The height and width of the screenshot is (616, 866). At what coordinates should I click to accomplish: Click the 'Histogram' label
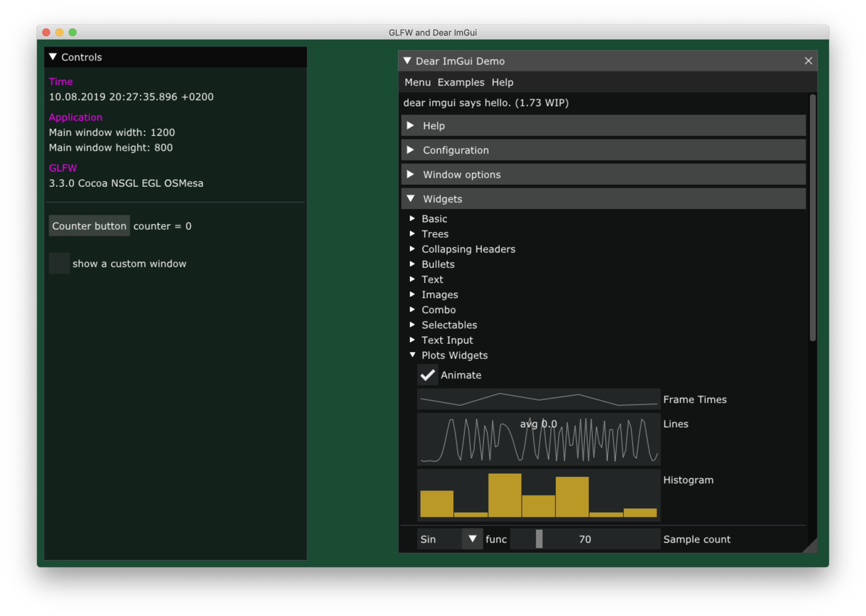[688, 480]
